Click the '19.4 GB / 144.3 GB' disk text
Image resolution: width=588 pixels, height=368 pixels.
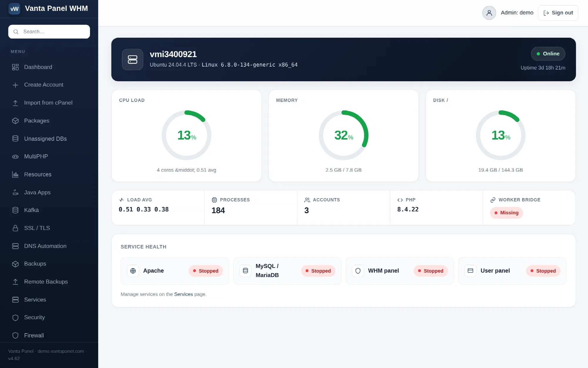500,170
